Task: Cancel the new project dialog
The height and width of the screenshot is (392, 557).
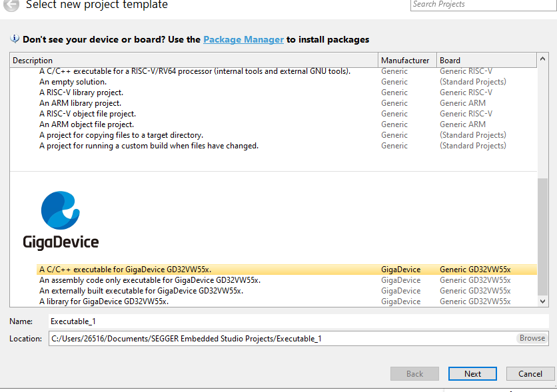Action: pyautogui.click(x=530, y=374)
